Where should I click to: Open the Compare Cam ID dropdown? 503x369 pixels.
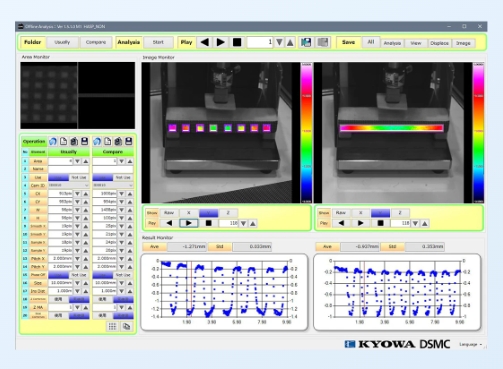tap(113, 185)
